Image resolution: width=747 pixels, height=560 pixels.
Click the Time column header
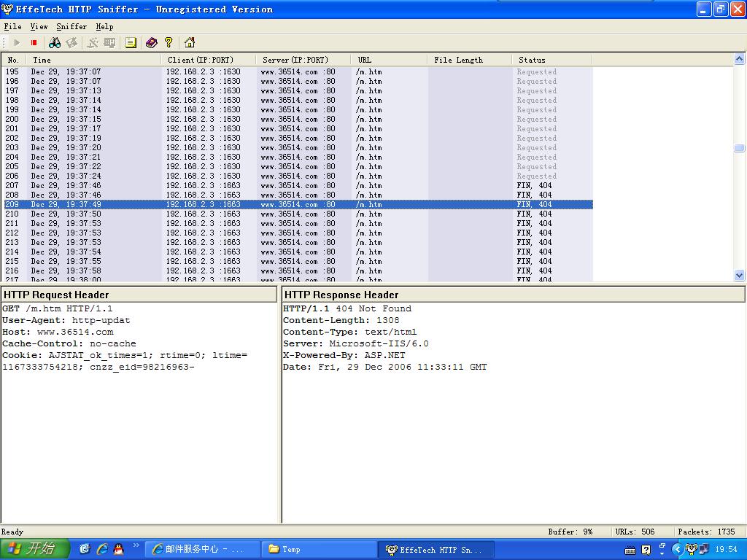pyautogui.click(x=42, y=60)
